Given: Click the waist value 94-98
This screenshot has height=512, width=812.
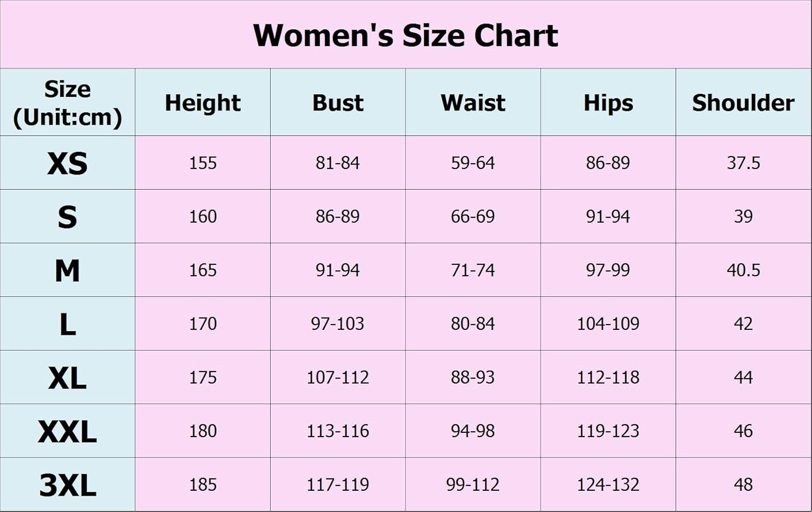Looking at the screenshot, I should click(x=473, y=431).
